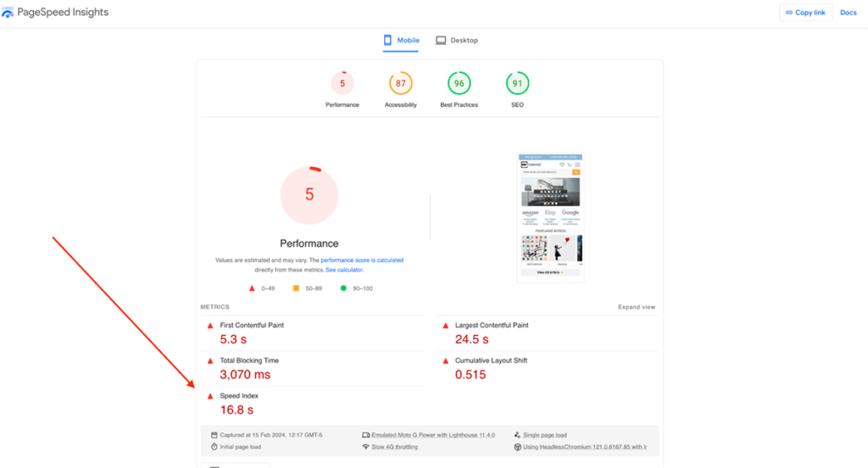868x468 pixels.
Task: Click the First Contentful Paint value 5.3 s
Action: pyautogui.click(x=233, y=339)
